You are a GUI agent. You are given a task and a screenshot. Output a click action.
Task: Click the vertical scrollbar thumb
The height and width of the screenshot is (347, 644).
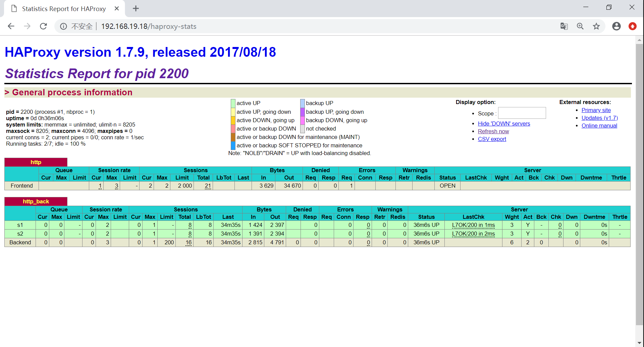(639, 185)
